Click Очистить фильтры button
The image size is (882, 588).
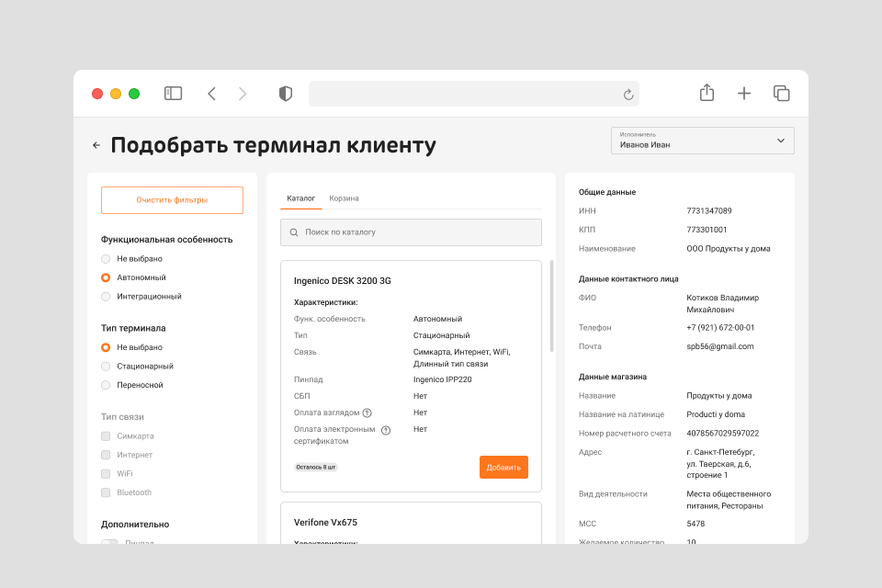tap(172, 200)
